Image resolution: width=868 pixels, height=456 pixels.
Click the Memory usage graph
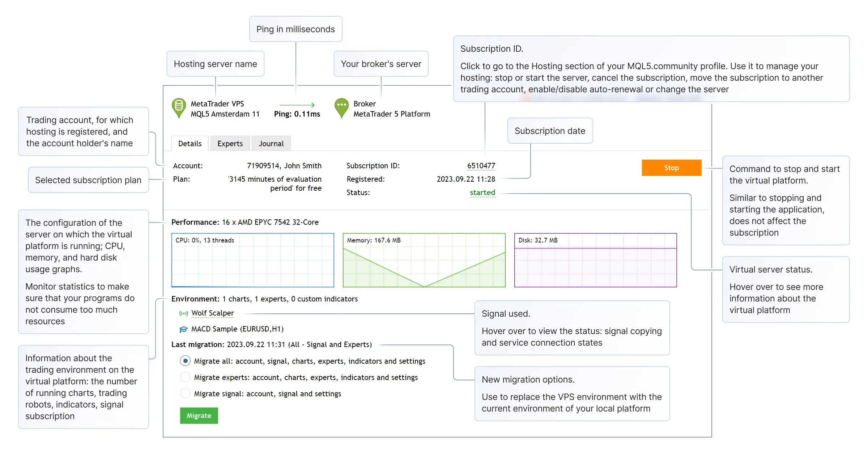coord(424,260)
